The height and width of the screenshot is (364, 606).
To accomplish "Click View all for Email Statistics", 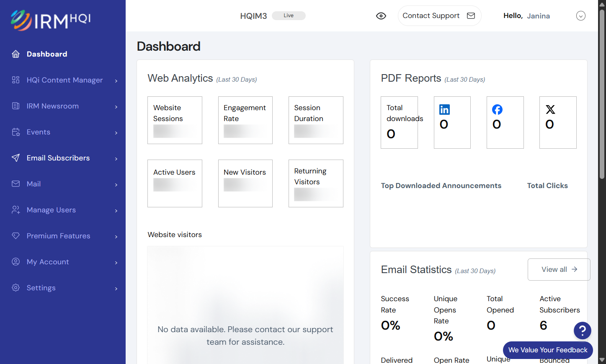I will coord(559,269).
